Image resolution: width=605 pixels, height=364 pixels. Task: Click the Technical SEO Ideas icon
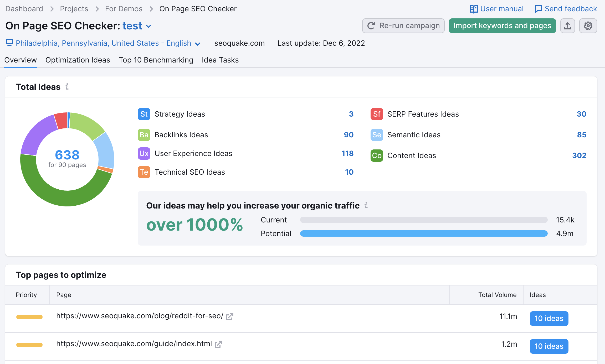pyautogui.click(x=143, y=172)
